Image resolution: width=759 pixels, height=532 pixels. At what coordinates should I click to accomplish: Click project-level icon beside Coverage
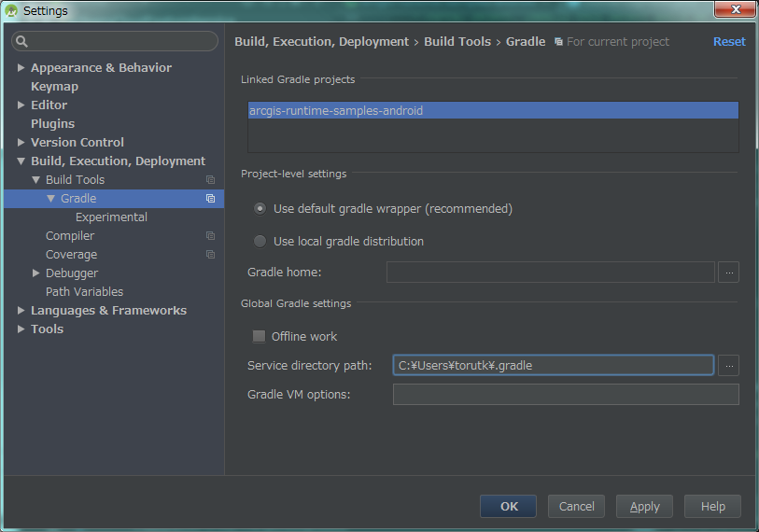[x=210, y=255]
